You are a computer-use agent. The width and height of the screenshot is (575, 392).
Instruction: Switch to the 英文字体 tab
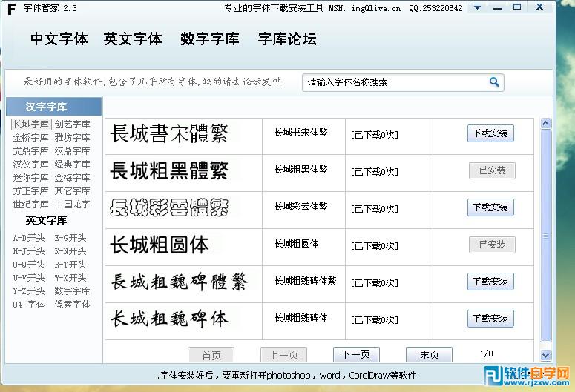[x=133, y=39]
